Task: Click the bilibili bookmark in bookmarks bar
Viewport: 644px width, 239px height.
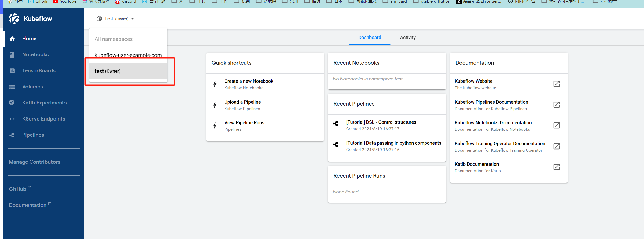Action: [x=38, y=2]
